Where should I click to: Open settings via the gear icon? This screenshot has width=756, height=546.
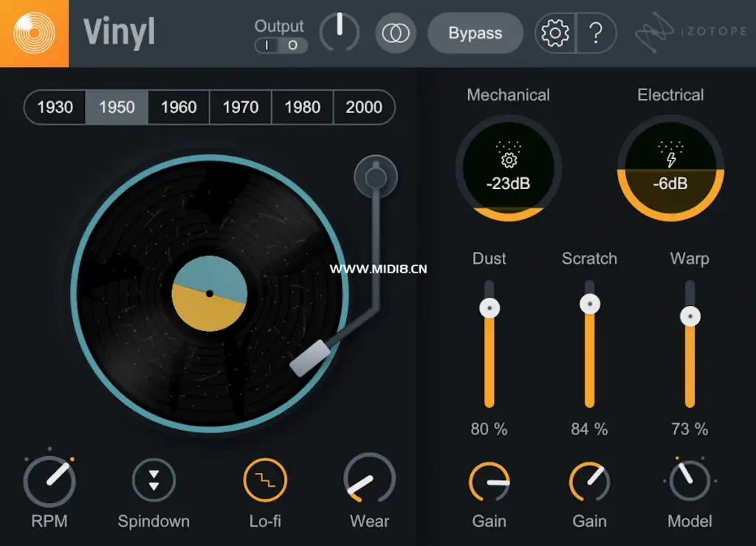555,33
